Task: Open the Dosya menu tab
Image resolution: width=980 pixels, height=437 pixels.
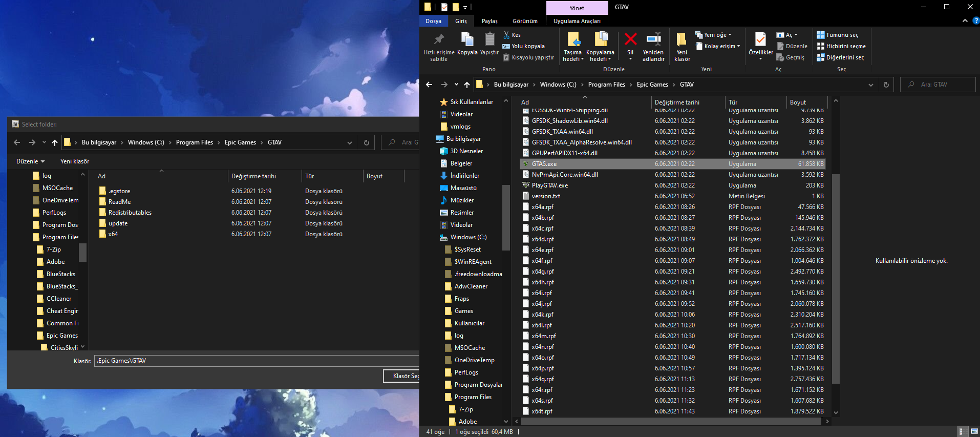Action: pyautogui.click(x=433, y=21)
